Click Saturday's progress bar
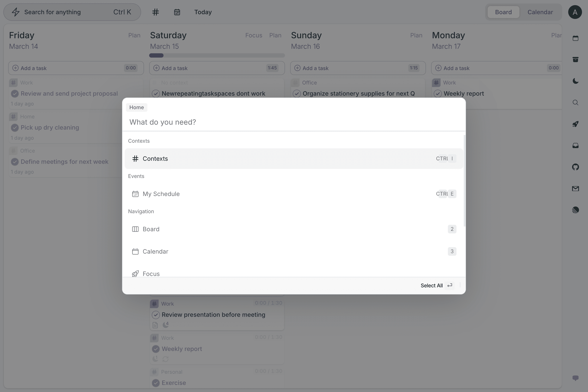The height and width of the screenshot is (392, 588). pyautogui.click(x=217, y=55)
